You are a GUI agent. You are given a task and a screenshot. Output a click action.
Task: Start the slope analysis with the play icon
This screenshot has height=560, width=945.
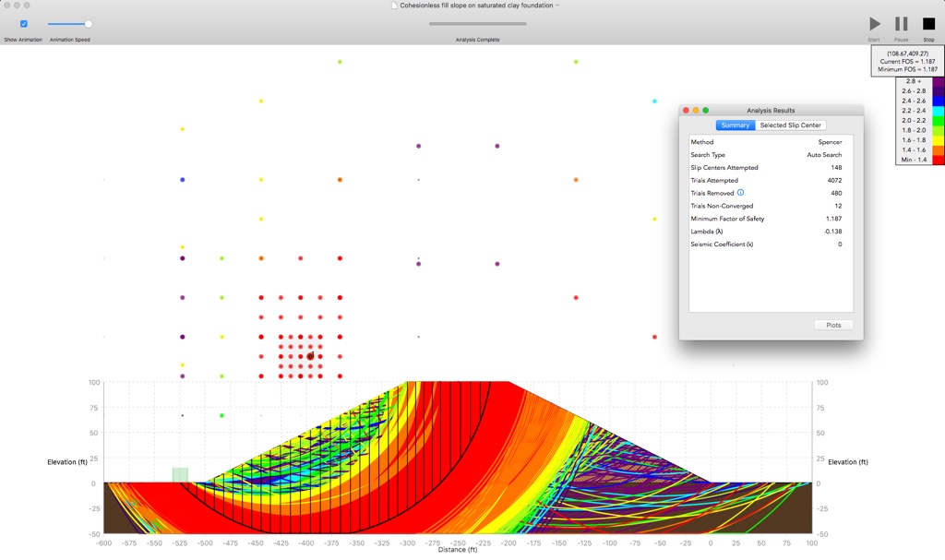[x=875, y=24]
